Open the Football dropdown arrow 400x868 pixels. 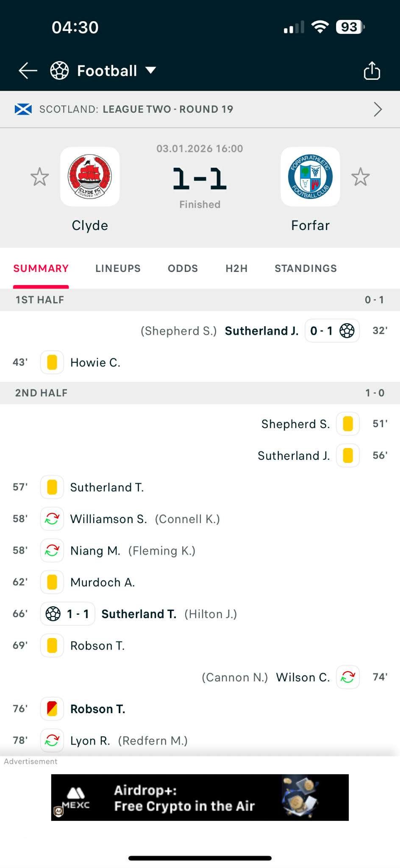click(x=151, y=70)
